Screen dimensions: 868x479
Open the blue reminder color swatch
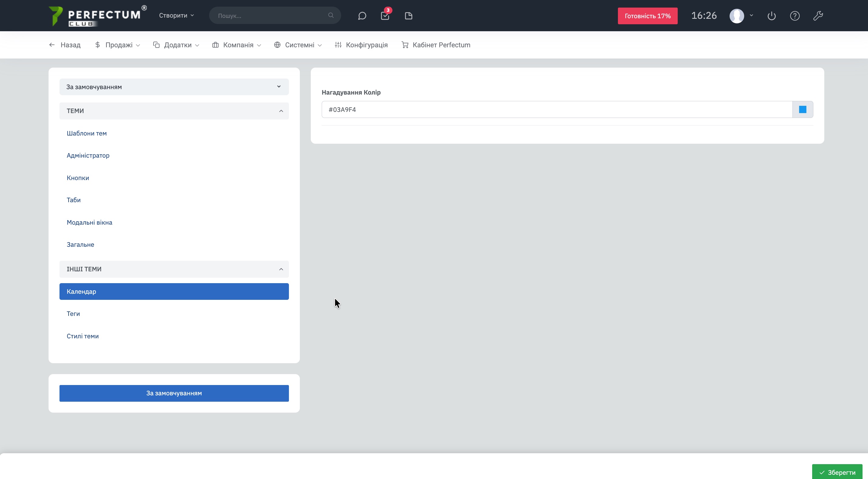803,109
